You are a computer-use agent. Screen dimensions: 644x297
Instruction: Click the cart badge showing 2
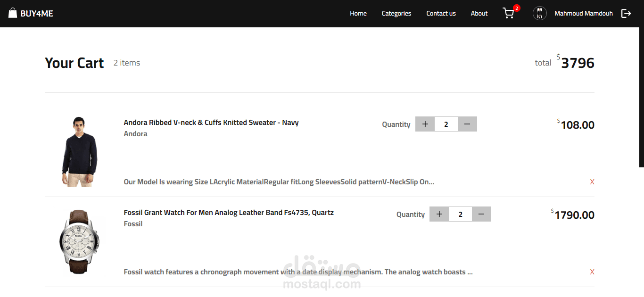(x=517, y=8)
